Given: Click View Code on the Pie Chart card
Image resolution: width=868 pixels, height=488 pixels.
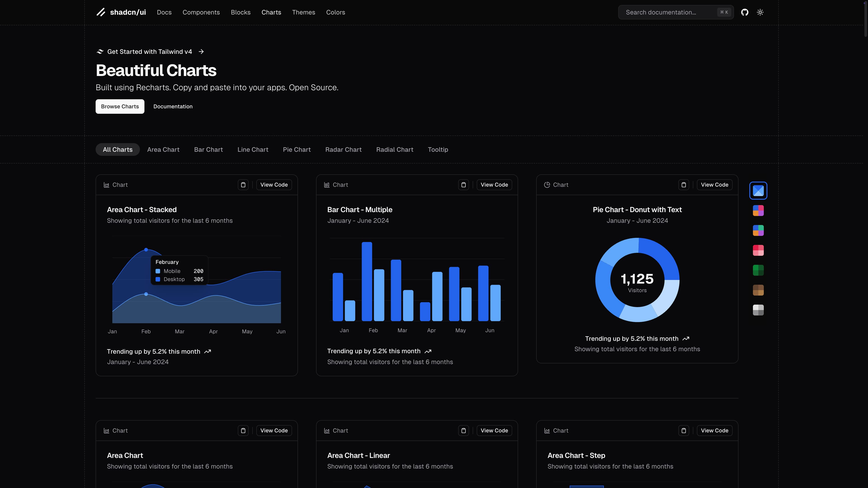Looking at the screenshot, I should pos(714,185).
